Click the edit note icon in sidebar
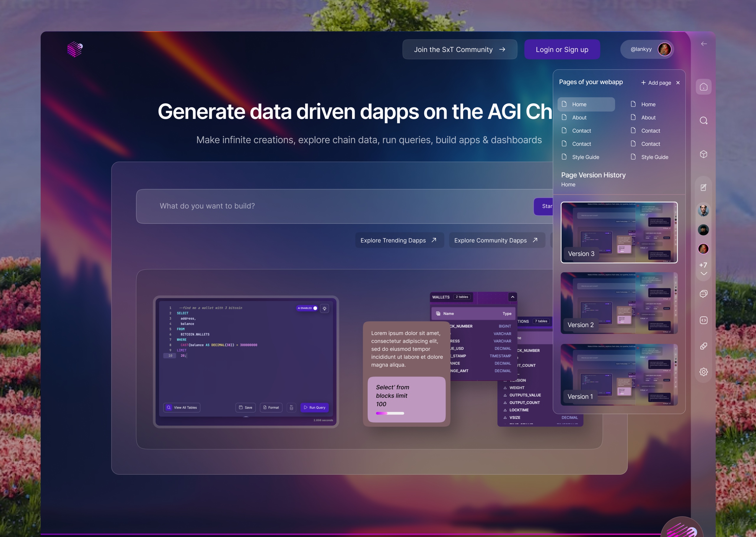Image resolution: width=756 pixels, height=537 pixels. (x=703, y=187)
